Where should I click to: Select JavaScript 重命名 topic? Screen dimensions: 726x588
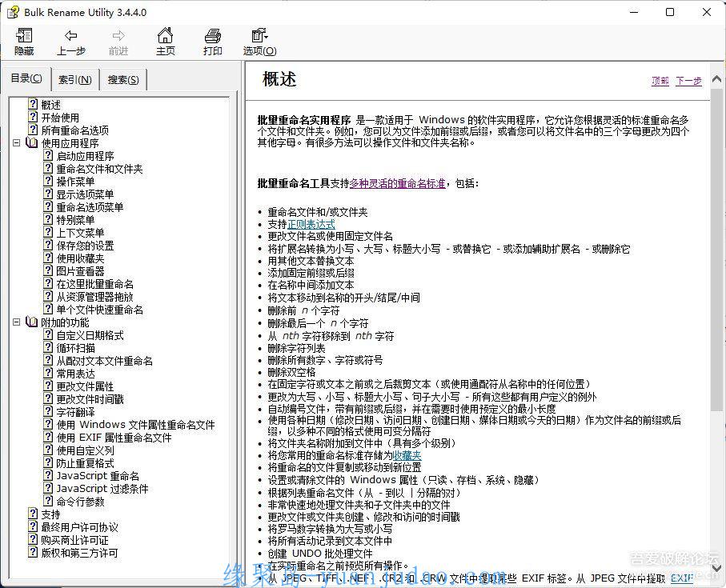point(98,476)
